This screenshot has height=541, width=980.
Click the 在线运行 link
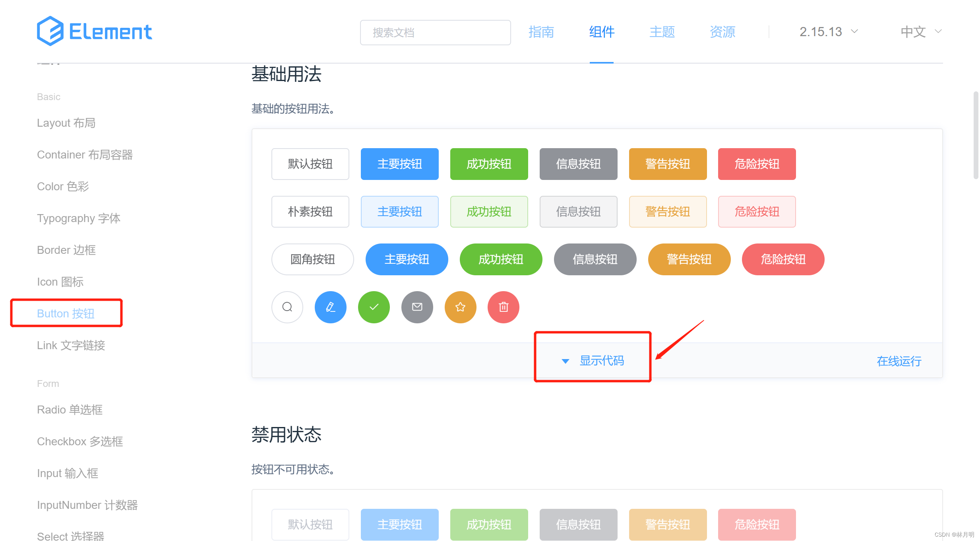pos(899,361)
